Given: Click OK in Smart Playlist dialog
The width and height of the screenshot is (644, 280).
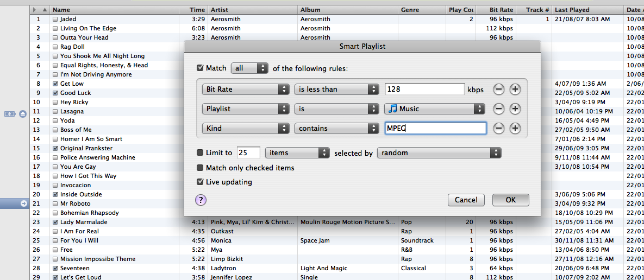Looking at the screenshot, I should point(510,200).
